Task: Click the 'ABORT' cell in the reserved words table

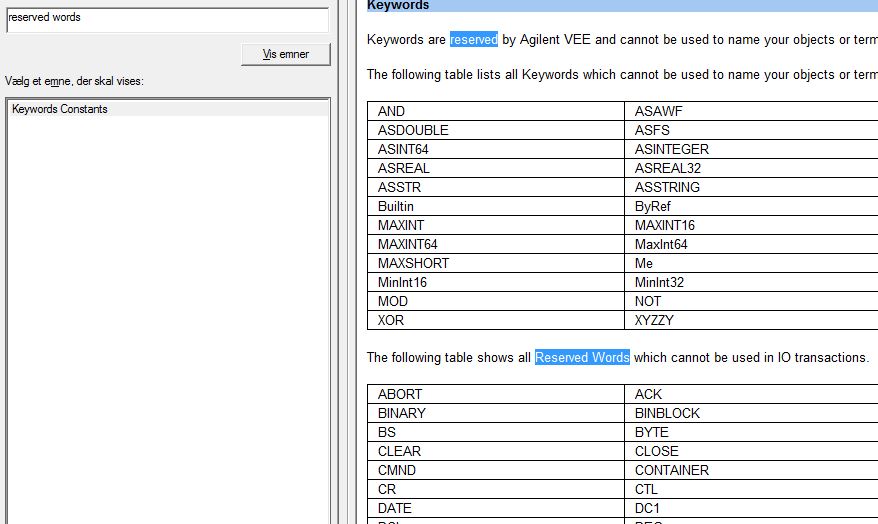Action: click(x=400, y=395)
